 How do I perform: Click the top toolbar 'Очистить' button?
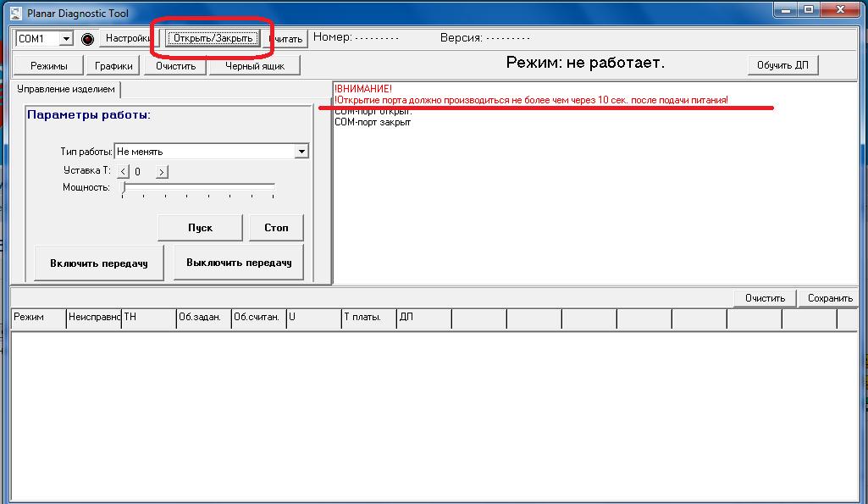(175, 65)
